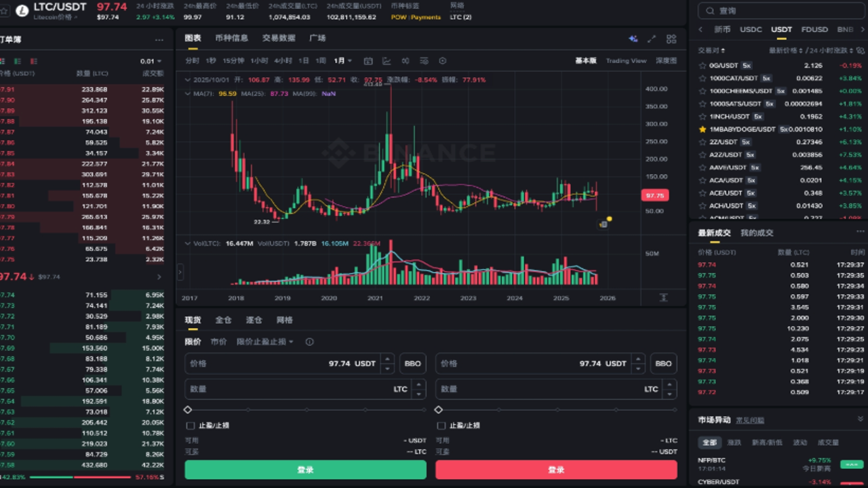Screen dimensions: 868x488
Task: Click the search magnifier icon in market list
Action: (x=710, y=11)
